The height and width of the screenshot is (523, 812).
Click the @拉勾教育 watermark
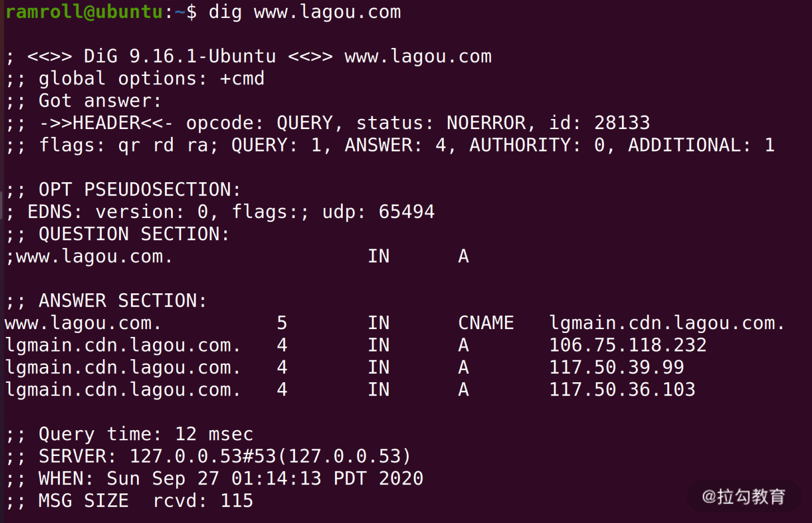(x=744, y=496)
